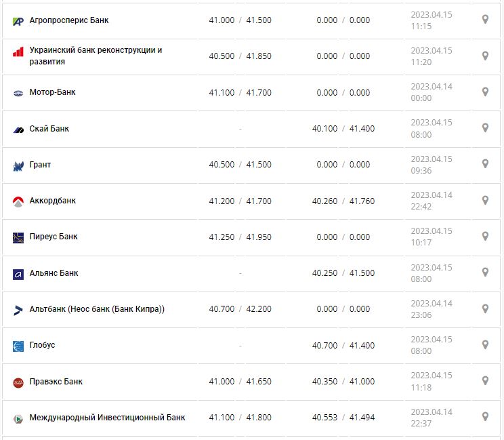Open the Скай Банк entry
This screenshot has height=440, width=504.
tap(49, 129)
